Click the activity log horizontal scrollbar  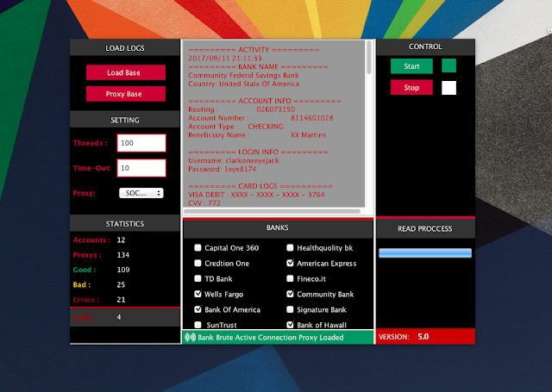[272, 211]
